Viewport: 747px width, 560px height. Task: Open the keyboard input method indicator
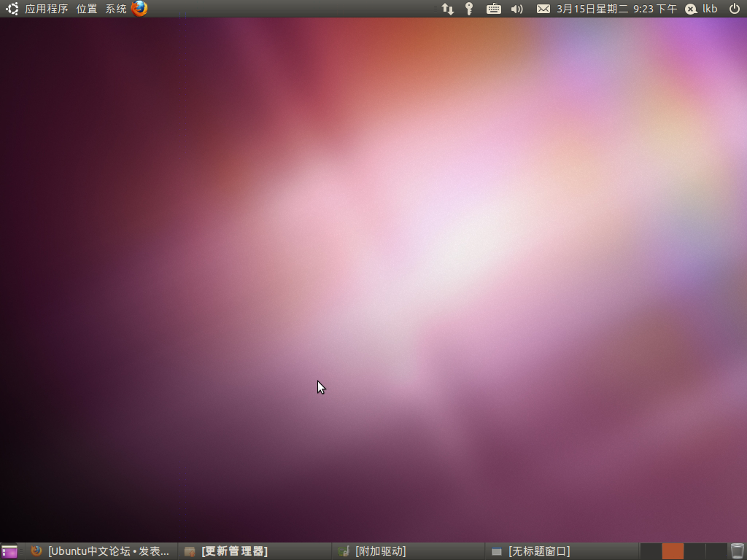494,9
